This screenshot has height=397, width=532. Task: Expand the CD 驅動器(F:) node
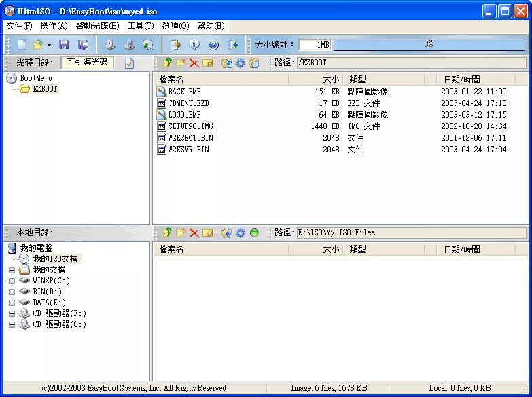12,314
